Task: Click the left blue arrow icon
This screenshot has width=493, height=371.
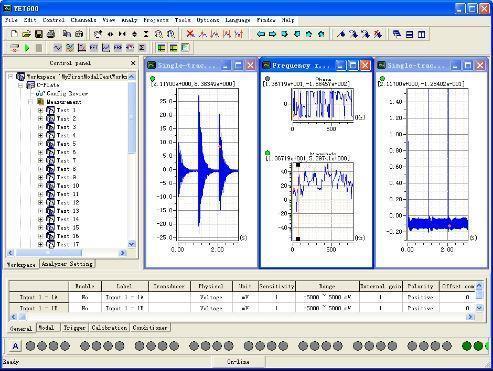Action: coord(260,34)
